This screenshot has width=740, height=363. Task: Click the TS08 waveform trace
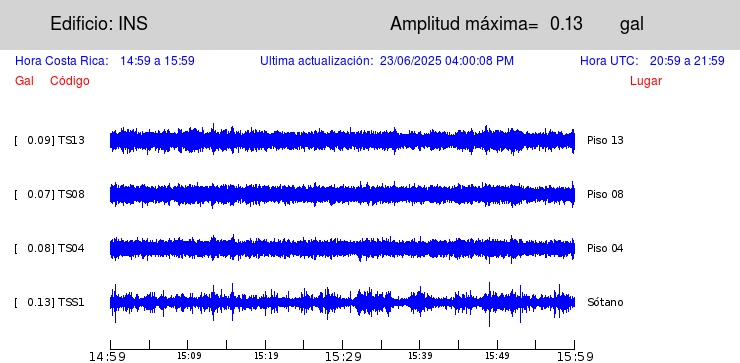click(342, 194)
